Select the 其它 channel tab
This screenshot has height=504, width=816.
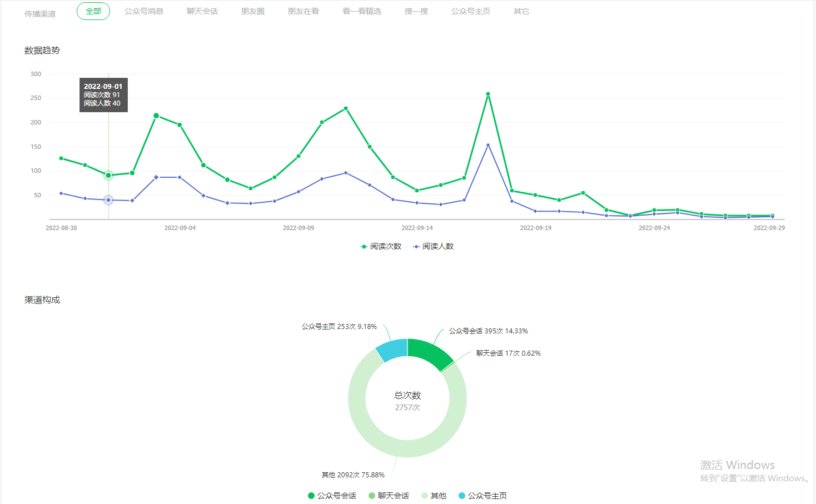point(521,11)
